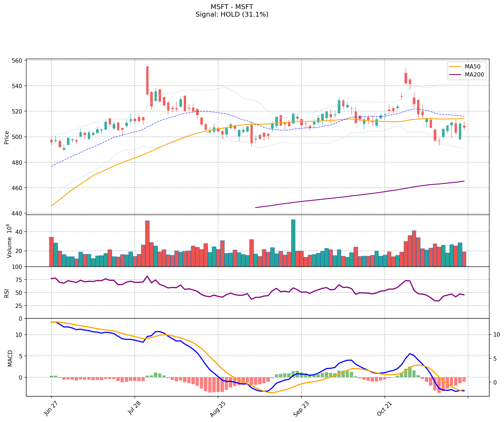Click the tall red candlestick peaking near 555
The height and width of the screenshot is (422, 504).
[147, 80]
